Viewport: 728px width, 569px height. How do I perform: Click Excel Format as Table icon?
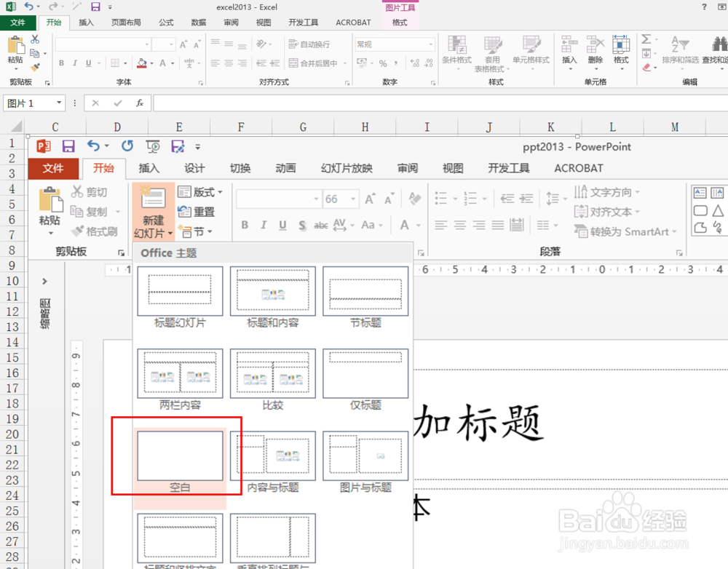click(492, 44)
